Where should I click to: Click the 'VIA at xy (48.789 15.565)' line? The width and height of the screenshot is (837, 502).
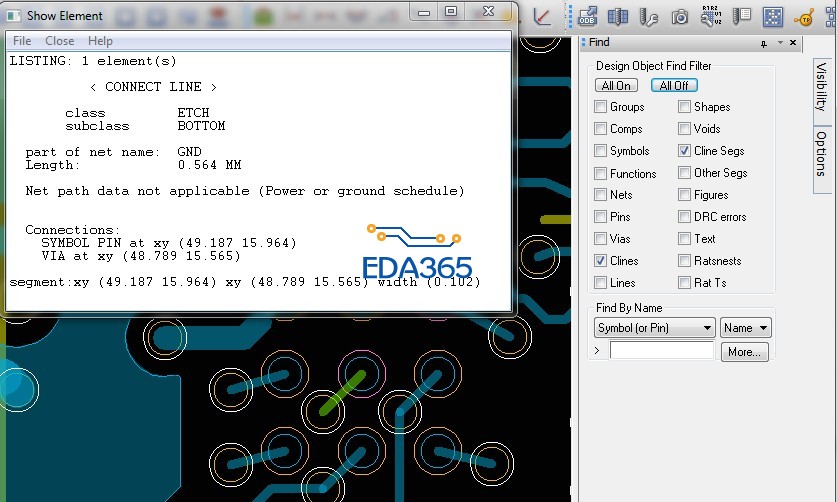[141, 256]
